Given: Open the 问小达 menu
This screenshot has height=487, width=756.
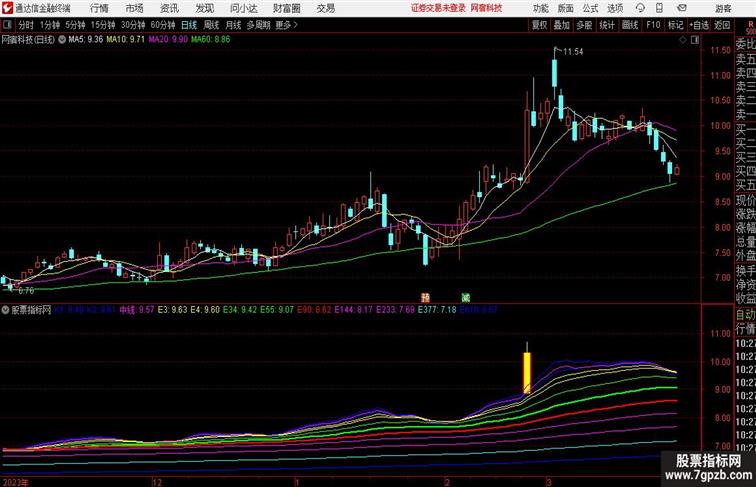Looking at the screenshot, I should [x=243, y=8].
